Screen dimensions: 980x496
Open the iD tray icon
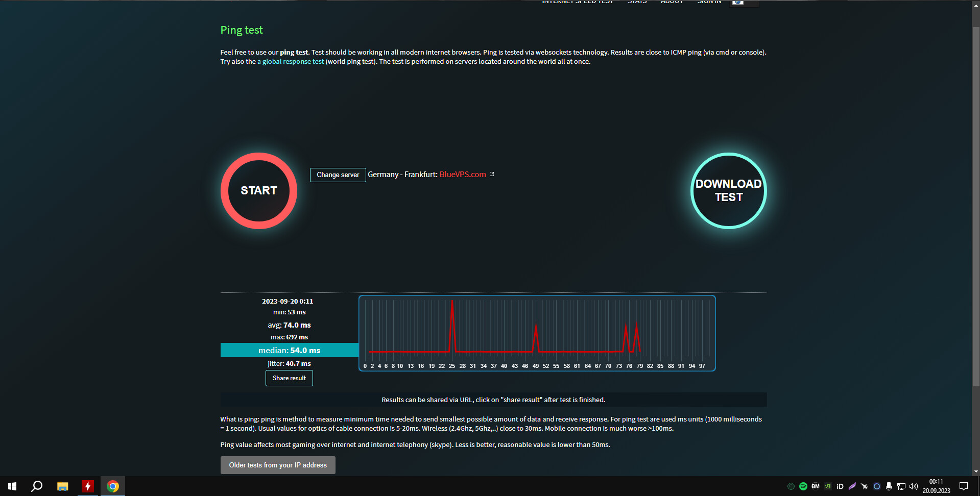tap(840, 486)
